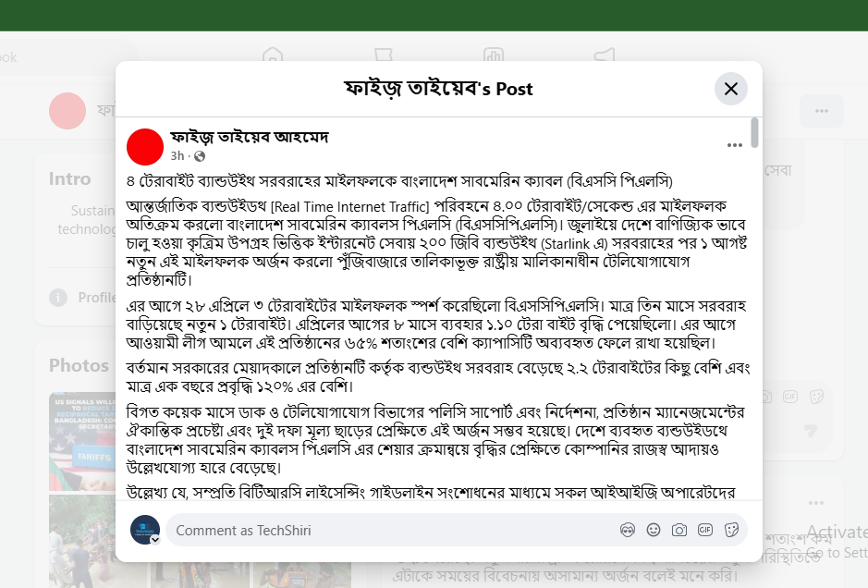This screenshot has height=588, width=868.
Task: Click the public globe audience icon
Action: (x=200, y=156)
